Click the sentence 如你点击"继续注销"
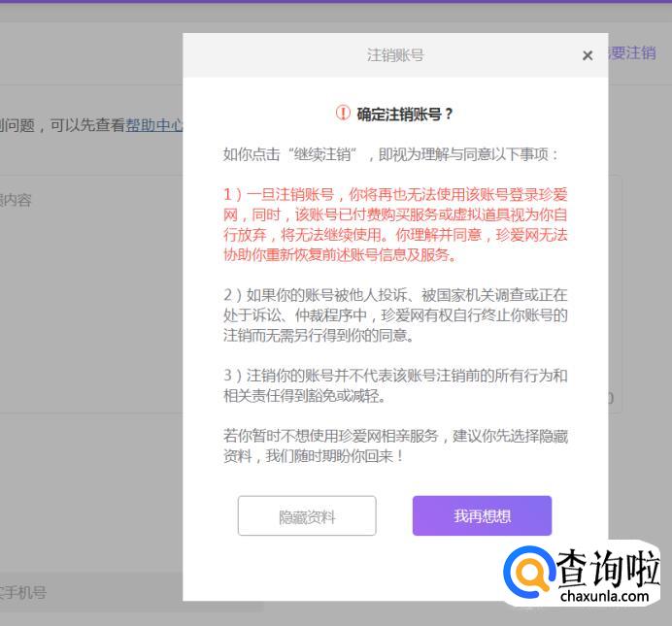The height and width of the screenshot is (626, 672). [x=390, y=154]
